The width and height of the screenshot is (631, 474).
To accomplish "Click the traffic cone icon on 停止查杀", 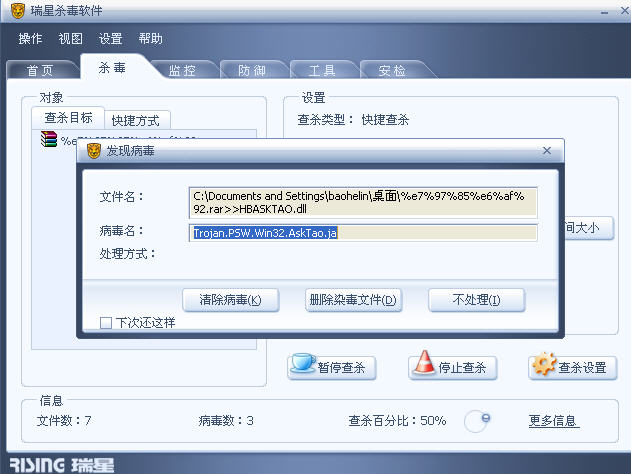I will click(424, 362).
